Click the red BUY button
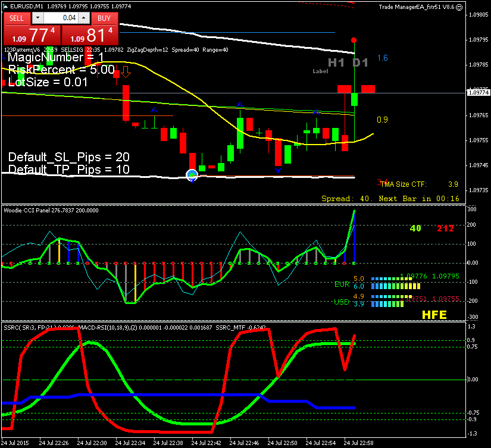Viewport: 491px width, 448px height. tap(105, 18)
